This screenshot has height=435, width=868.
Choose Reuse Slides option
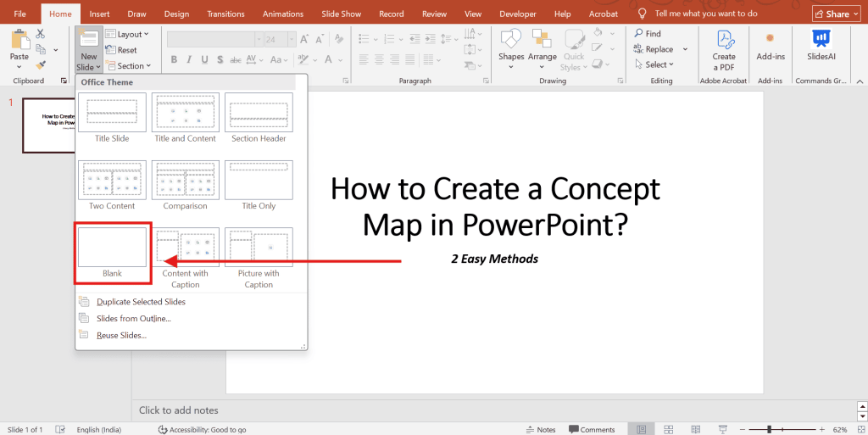pyautogui.click(x=121, y=335)
